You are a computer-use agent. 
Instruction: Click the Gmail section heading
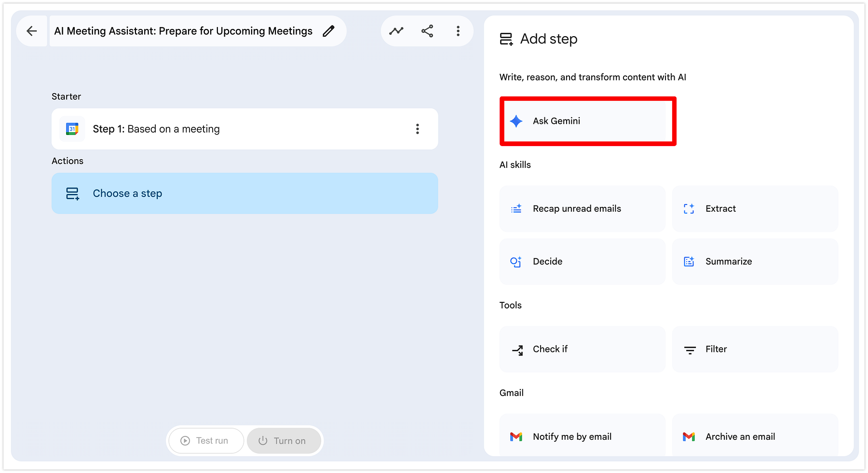click(512, 393)
